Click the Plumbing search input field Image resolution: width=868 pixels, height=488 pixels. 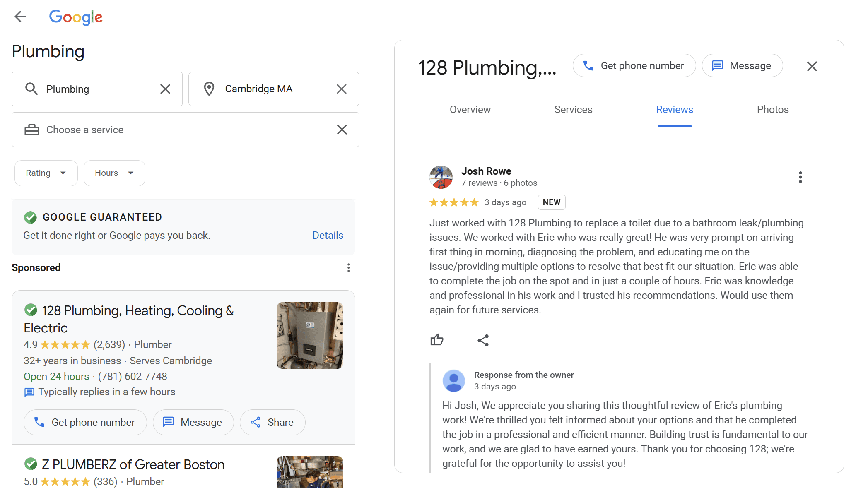tap(97, 89)
